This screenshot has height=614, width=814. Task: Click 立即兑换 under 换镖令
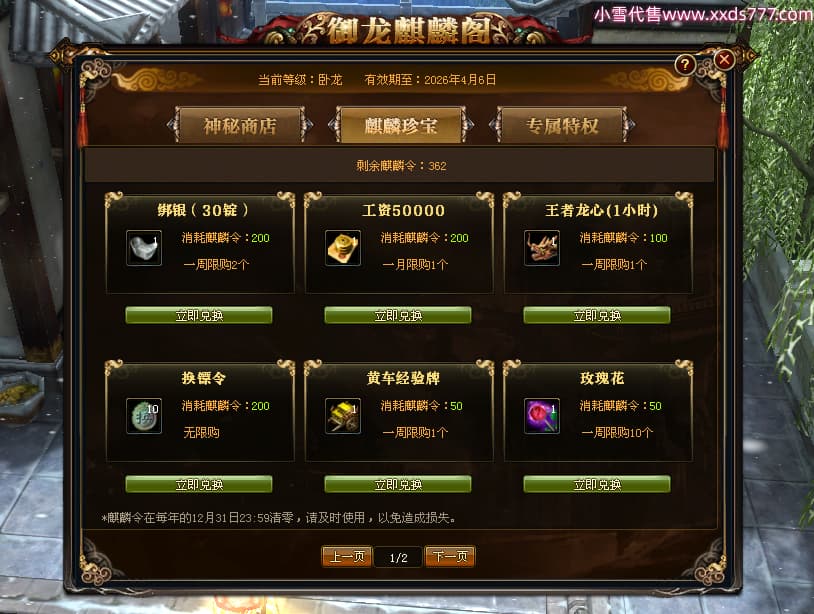tap(199, 484)
